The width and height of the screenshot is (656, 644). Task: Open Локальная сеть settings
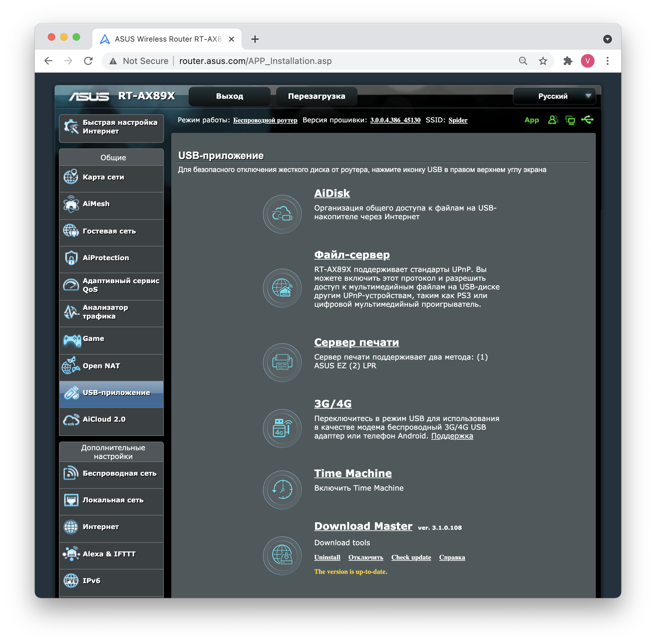111,501
